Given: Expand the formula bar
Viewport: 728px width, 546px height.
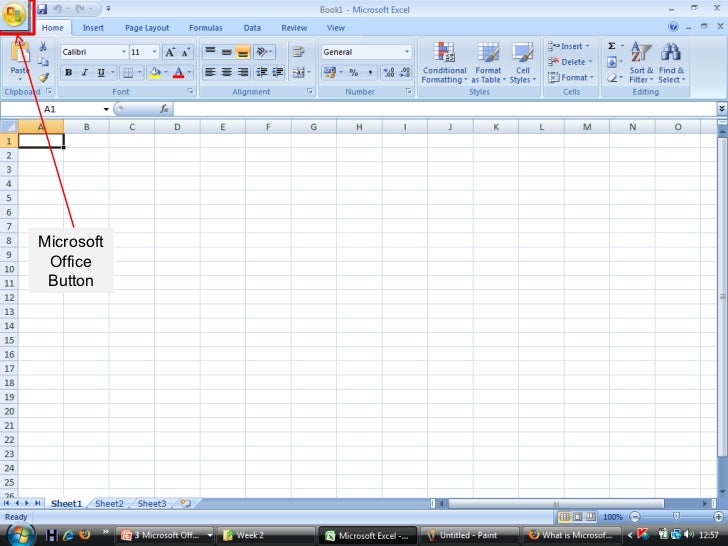Looking at the screenshot, I should (x=722, y=109).
